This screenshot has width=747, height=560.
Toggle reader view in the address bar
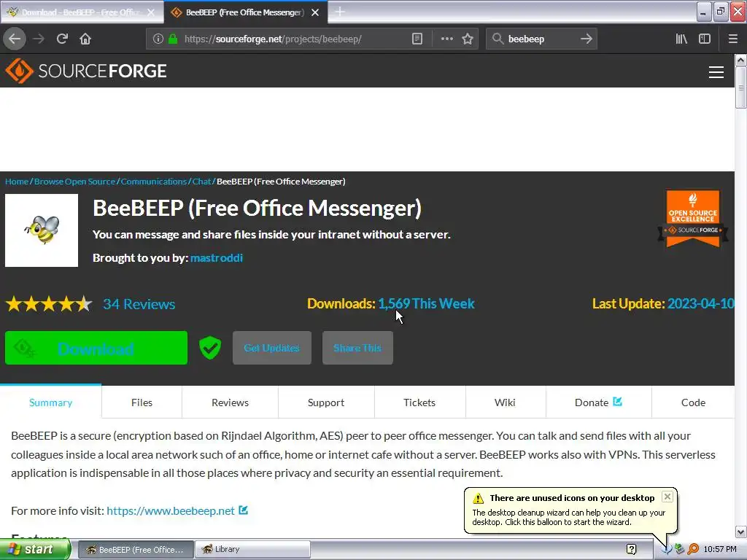click(x=417, y=39)
